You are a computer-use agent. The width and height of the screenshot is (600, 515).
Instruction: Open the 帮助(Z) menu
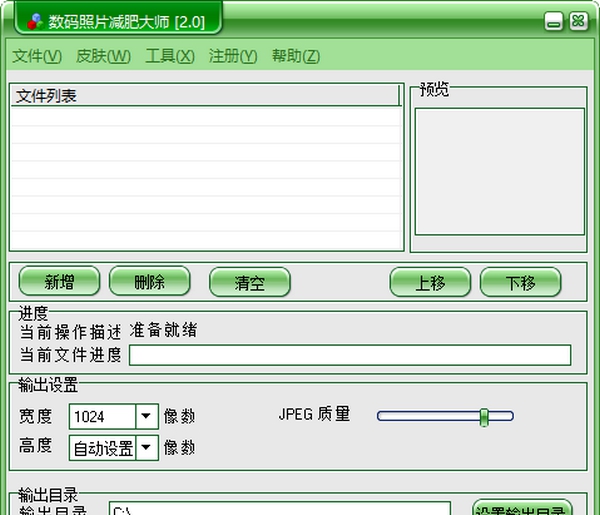click(x=295, y=56)
